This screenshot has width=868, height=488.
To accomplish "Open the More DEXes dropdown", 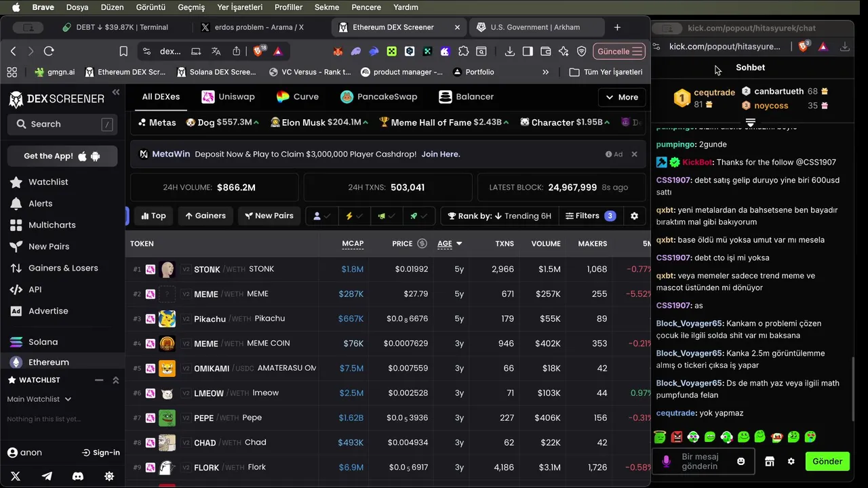I will click(621, 97).
